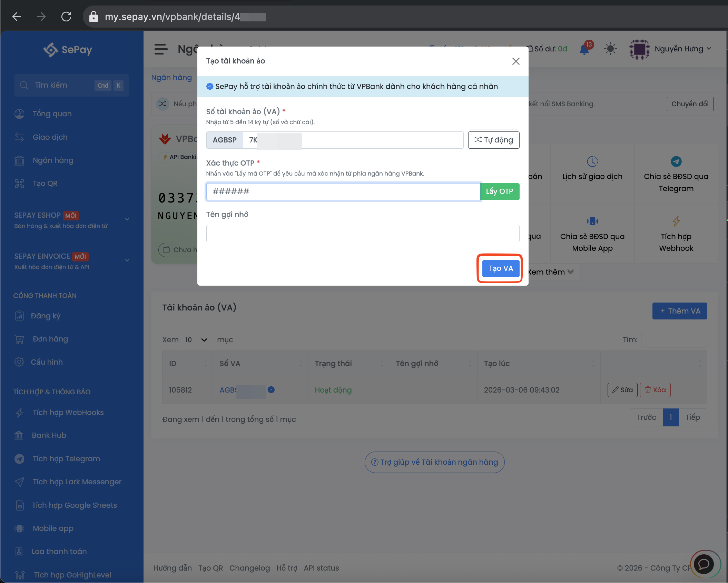Reload the page with browser refresh icon
Screen dimensions: 728x583
pyautogui.click(x=66, y=17)
